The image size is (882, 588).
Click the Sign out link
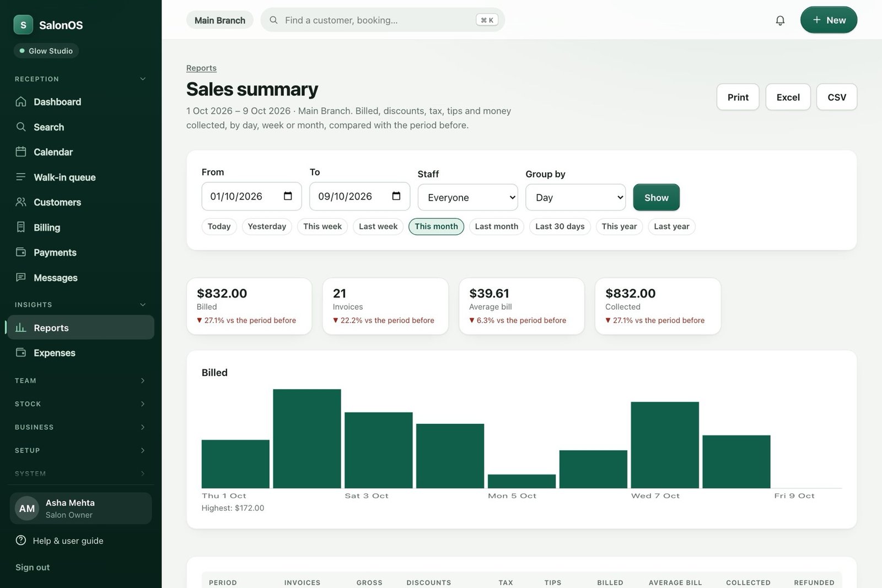(x=33, y=567)
